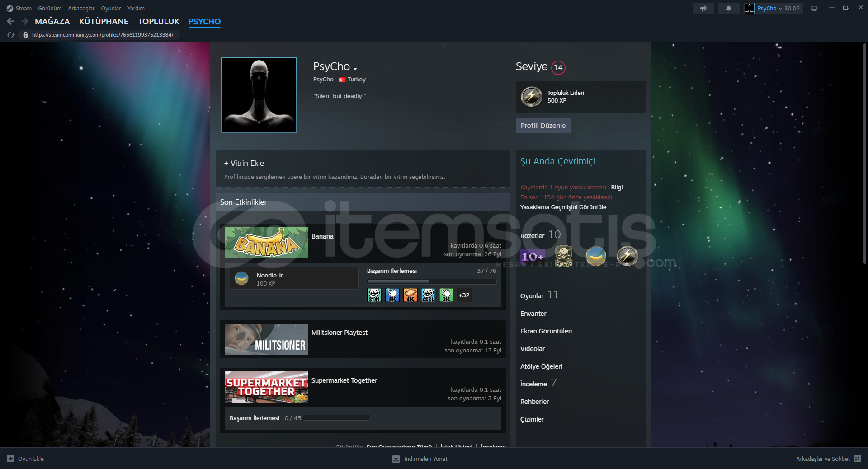Screen dimensions: 868x469
Task: Switch to the MAĞAZA tab
Action: [52, 22]
